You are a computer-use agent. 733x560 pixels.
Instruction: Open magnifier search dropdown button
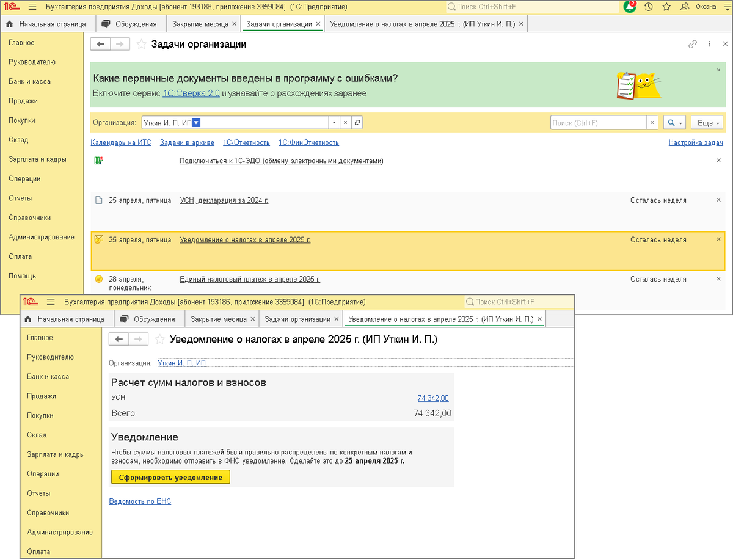pyautogui.click(x=675, y=123)
